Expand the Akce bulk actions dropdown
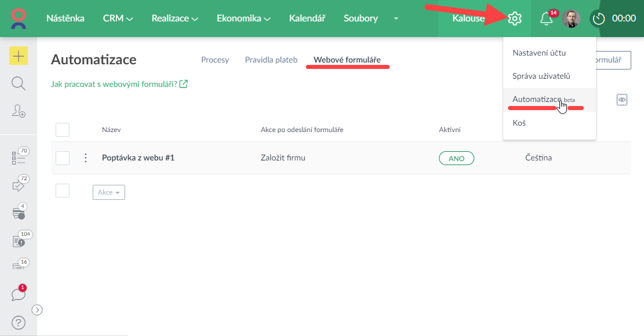 [x=109, y=192]
